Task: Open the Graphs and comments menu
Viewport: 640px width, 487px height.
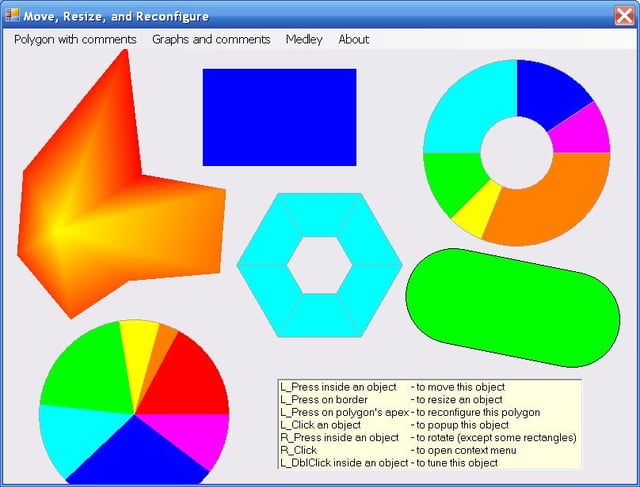Action: pos(211,40)
